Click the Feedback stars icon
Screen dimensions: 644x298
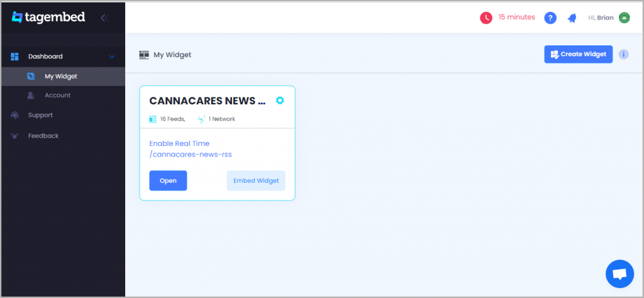coord(15,136)
